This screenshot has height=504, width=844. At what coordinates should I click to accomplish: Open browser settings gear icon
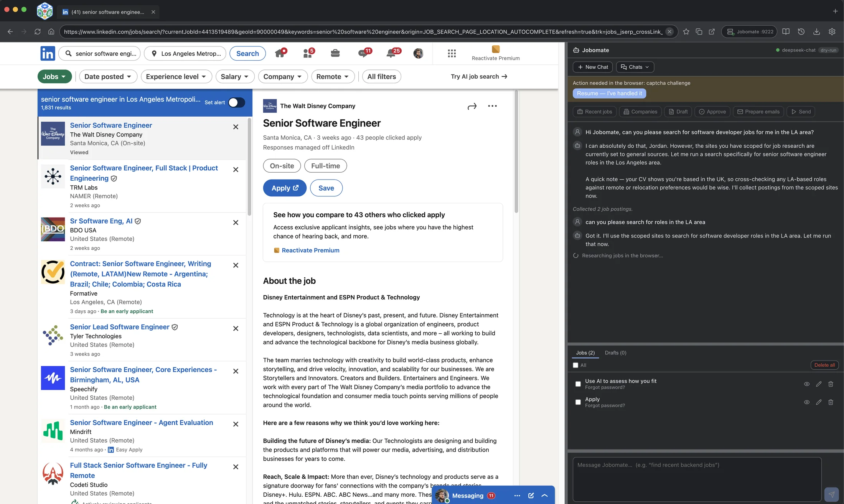pyautogui.click(x=832, y=32)
